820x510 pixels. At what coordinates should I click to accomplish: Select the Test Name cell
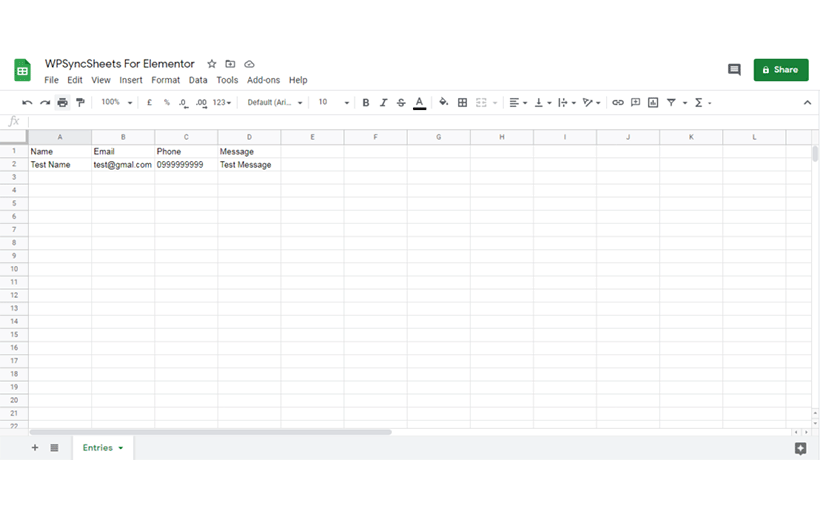coord(60,165)
